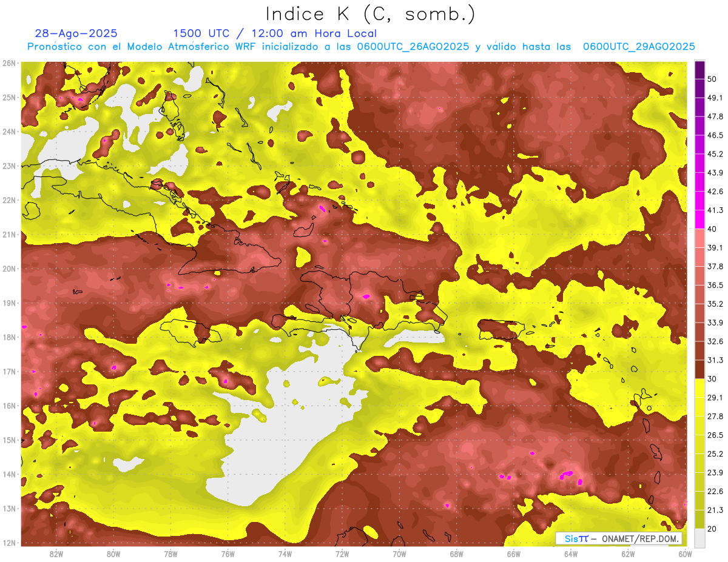The height and width of the screenshot is (562, 728).
Task: Click the 68W longitude label
Action: click(457, 554)
